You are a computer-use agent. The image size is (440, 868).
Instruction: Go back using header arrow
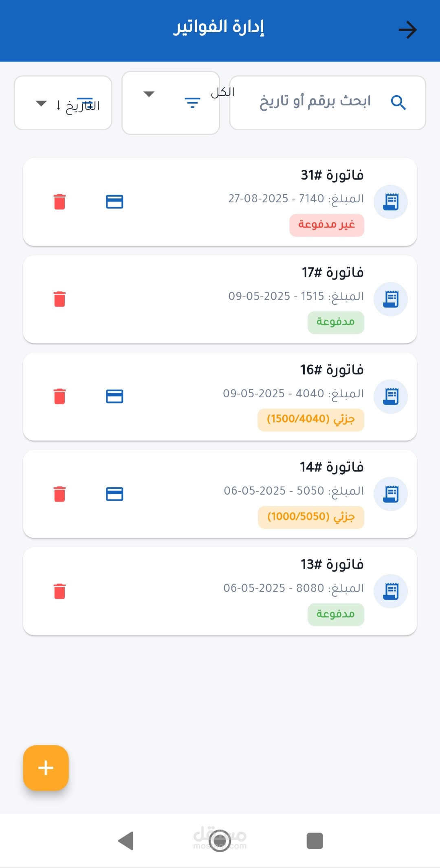click(x=407, y=30)
